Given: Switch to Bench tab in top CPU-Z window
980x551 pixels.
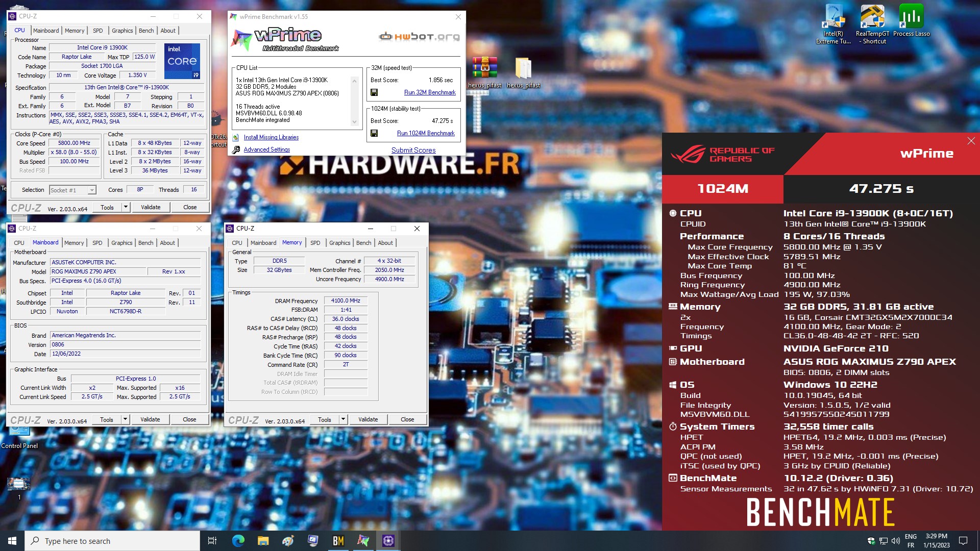Looking at the screenshot, I should [x=146, y=31].
